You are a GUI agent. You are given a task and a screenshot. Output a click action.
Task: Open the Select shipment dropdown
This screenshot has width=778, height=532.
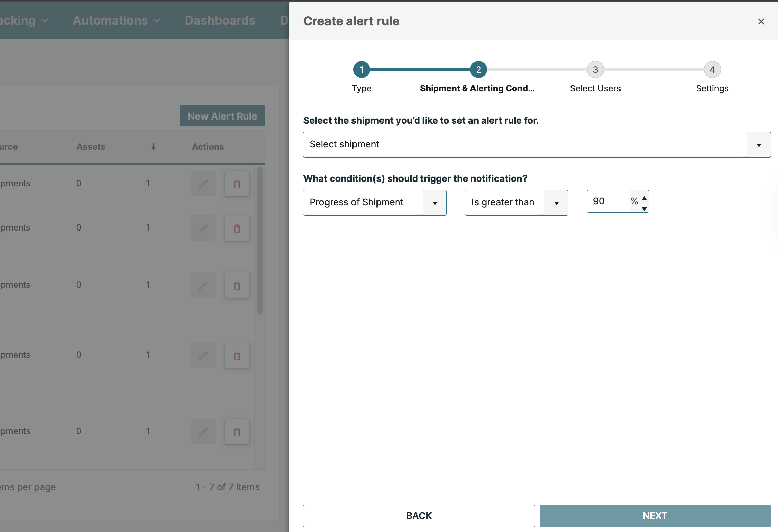[537, 145]
